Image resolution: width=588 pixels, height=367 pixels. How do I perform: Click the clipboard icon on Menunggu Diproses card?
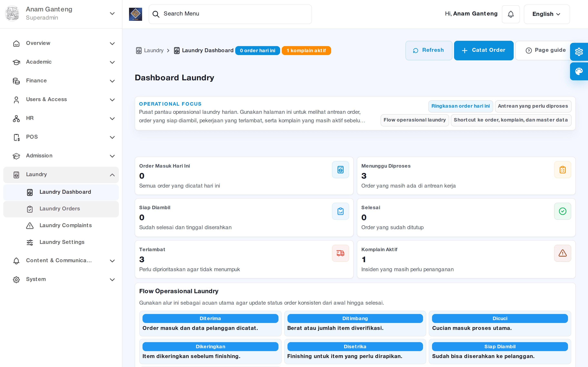[562, 170]
